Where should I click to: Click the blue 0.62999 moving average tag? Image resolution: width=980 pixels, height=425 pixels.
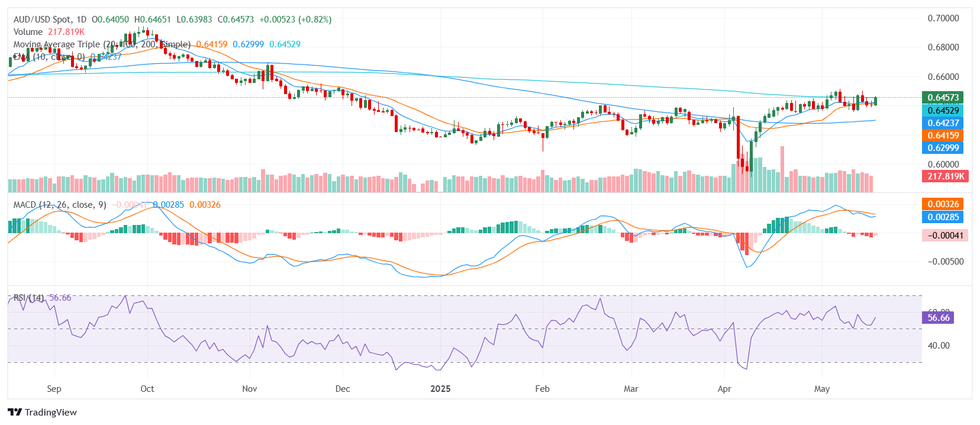(x=942, y=148)
